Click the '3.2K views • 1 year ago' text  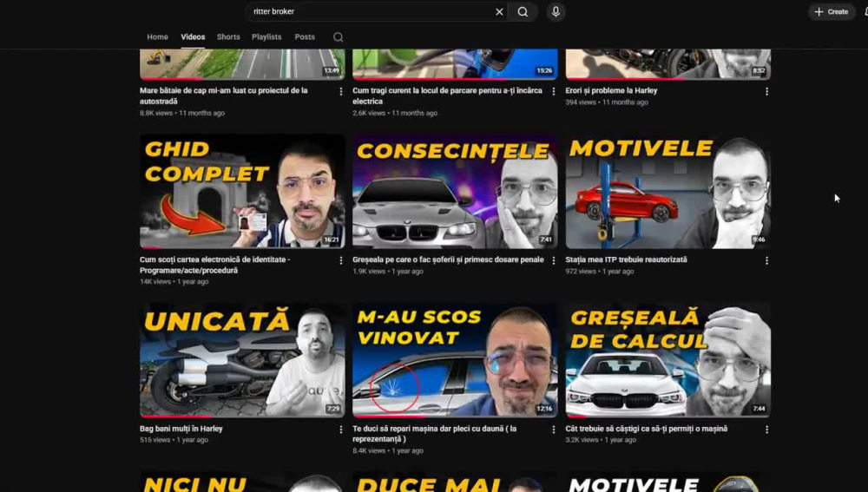601,440
